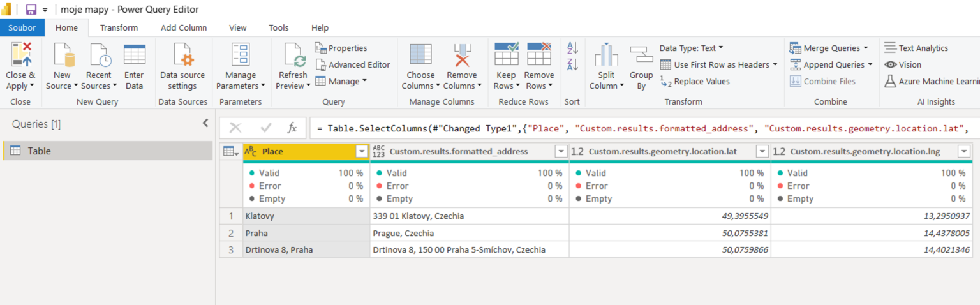Select the '339 01 Klatovy, Czechia' cell
The image size is (980, 305).
pyautogui.click(x=469, y=216)
